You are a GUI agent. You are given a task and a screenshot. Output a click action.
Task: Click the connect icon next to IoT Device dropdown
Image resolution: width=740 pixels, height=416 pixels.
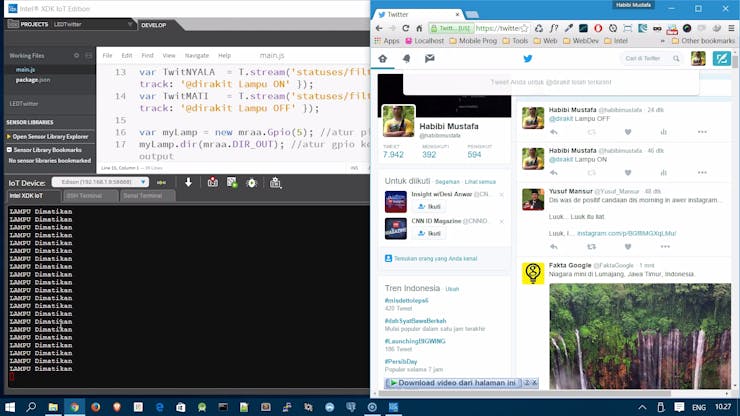point(161,183)
